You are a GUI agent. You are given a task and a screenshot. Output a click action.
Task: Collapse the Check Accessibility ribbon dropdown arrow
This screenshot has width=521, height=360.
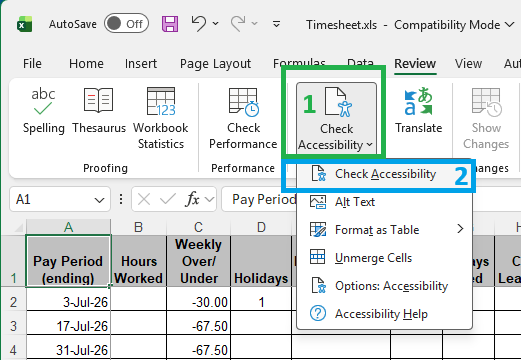pyautogui.click(x=369, y=145)
